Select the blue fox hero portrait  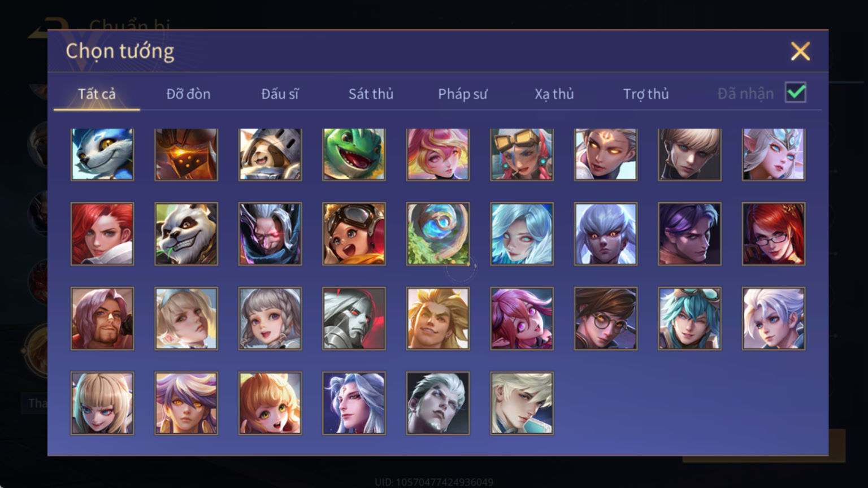pos(102,154)
